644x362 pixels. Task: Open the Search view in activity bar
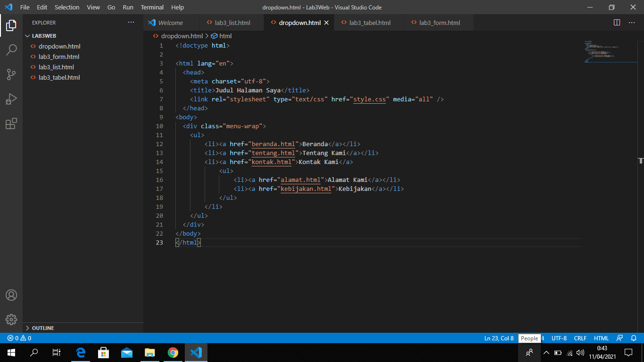click(11, 50)
